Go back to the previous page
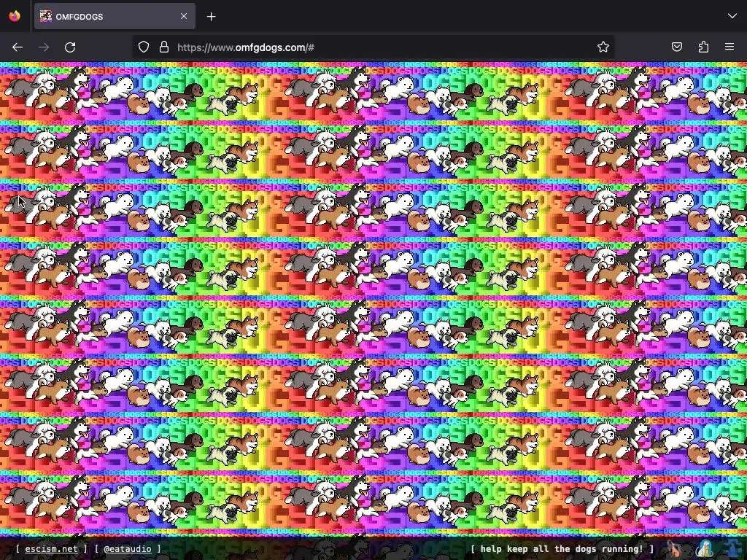 tap(18, 47)
